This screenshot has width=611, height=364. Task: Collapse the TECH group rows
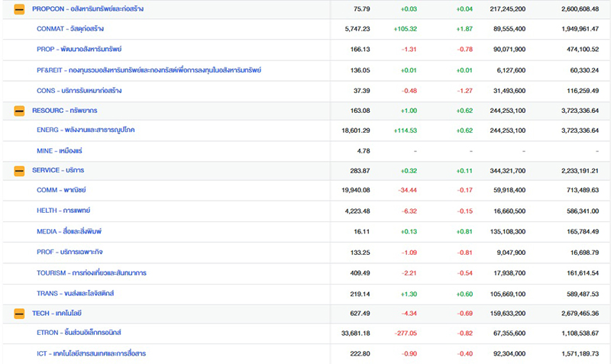click(x=19, y=313)
